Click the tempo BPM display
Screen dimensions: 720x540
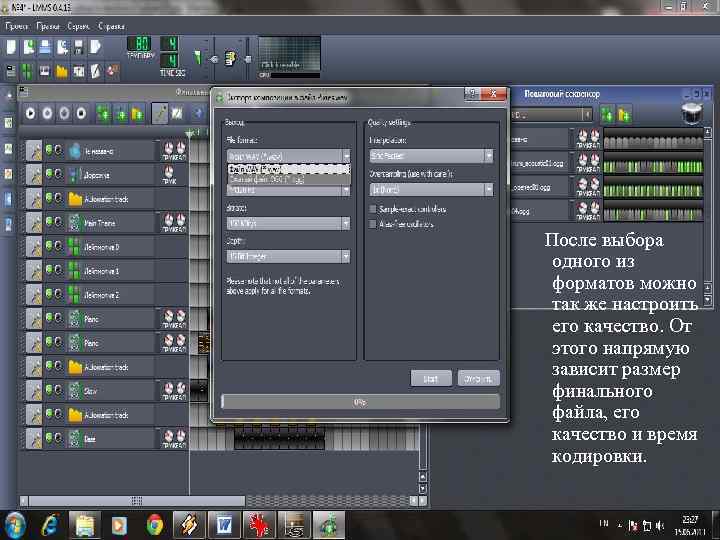139,44
